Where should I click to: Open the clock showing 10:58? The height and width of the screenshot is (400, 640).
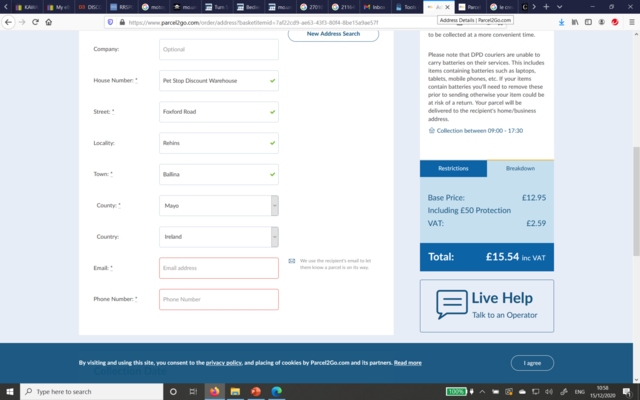click(x=602, y=392)
